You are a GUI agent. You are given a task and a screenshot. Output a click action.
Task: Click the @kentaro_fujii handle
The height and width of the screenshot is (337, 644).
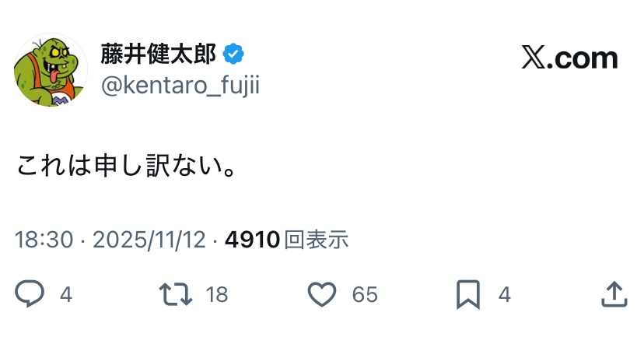(x=180, y=86)
